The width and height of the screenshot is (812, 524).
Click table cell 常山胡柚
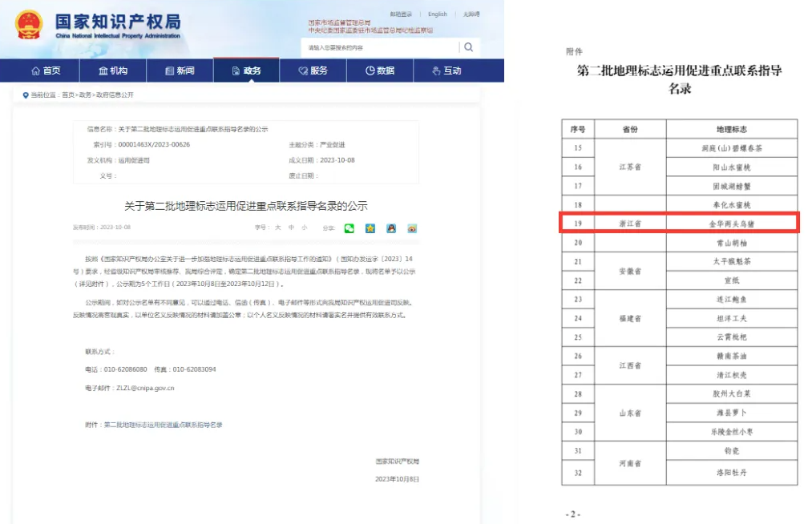[732, 243]
